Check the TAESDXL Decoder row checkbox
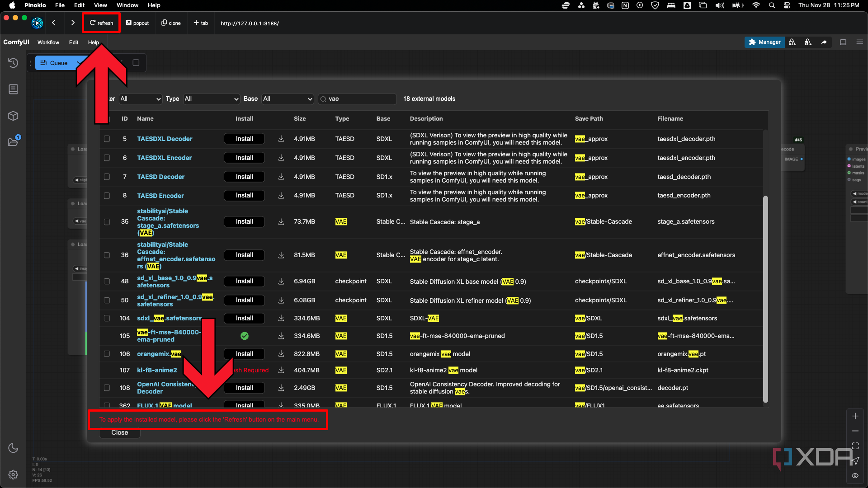 (107, 139)
